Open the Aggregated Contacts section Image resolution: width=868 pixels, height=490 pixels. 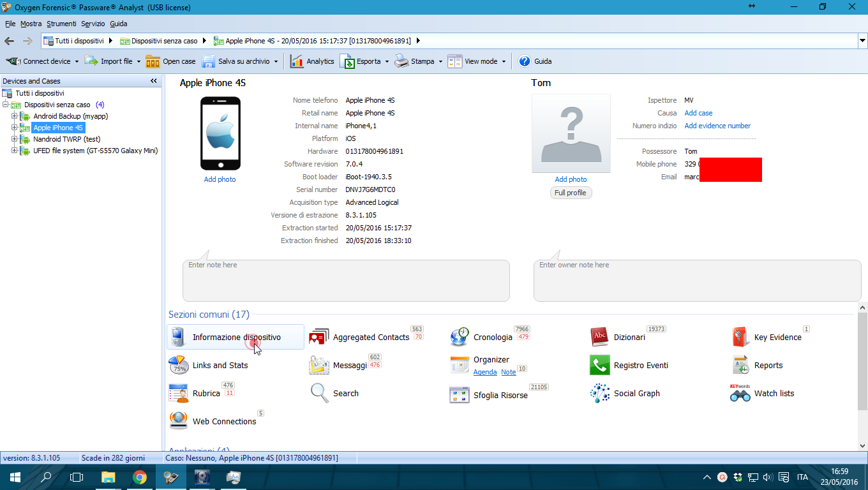click(x=371, y=337)
